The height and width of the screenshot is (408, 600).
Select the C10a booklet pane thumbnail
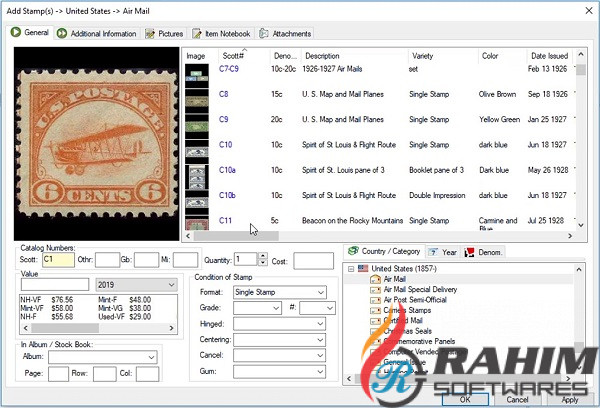(x=195, y=170)
